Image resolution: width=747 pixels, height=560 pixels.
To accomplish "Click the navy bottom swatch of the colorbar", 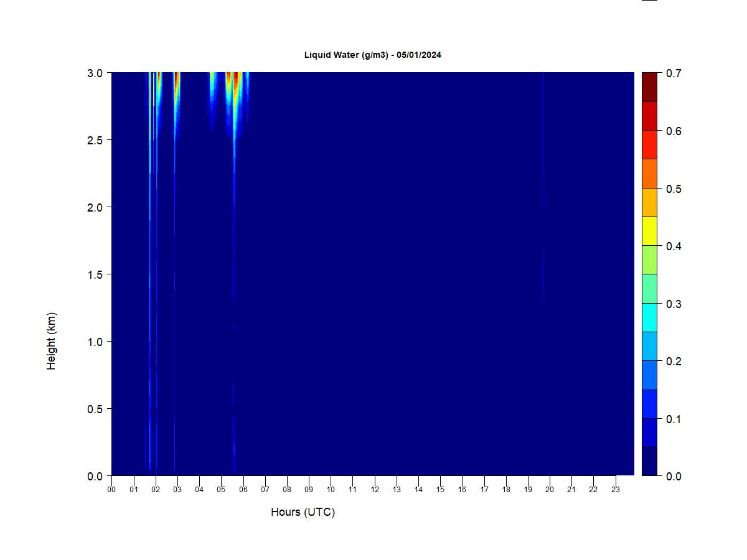I will [649, 461].
